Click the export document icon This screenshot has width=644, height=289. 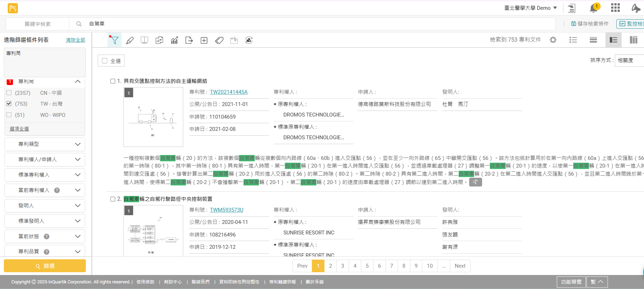(189, 40)
